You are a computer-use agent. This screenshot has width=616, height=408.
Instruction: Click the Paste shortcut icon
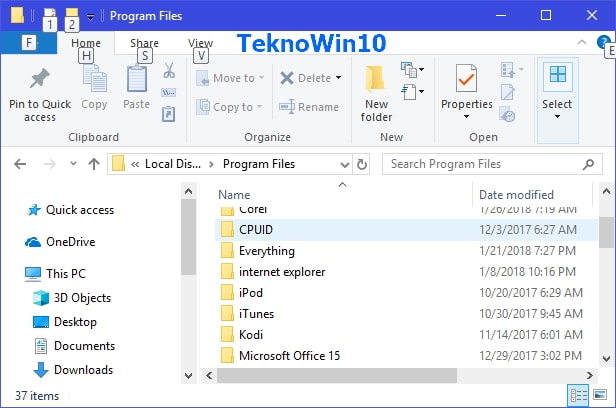pyautogui.click(x=169, y=114)
